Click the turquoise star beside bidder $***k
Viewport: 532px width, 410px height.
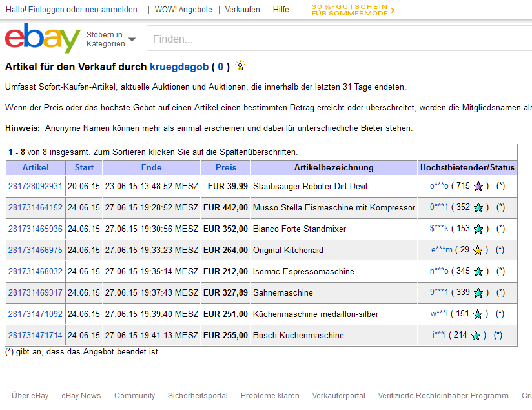pyautogui.click(x=478, y=229)
